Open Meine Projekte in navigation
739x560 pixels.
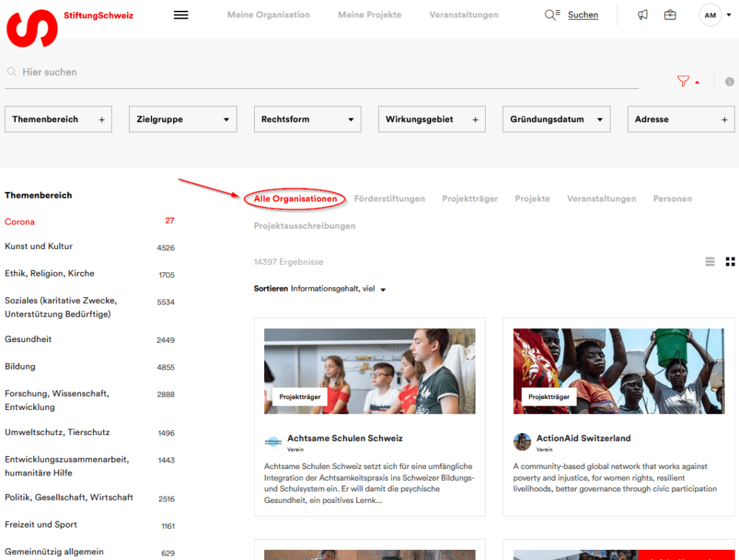click(369, 15)
